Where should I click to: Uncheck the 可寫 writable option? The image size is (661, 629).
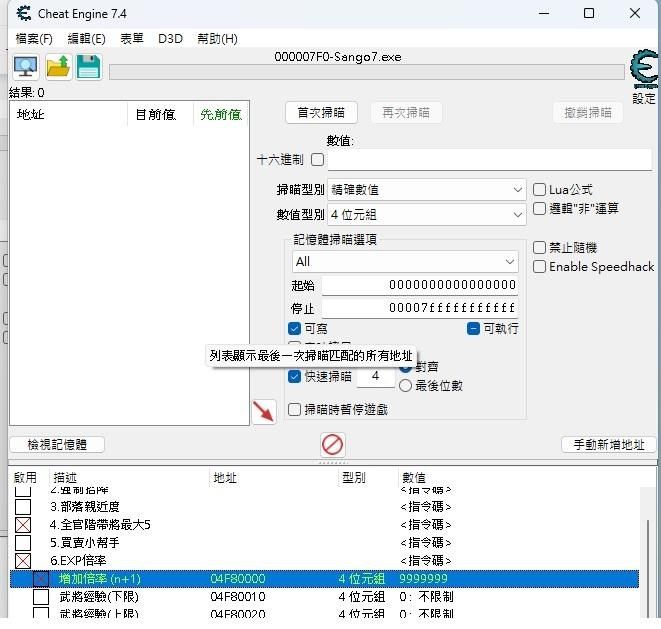[294, 328]
